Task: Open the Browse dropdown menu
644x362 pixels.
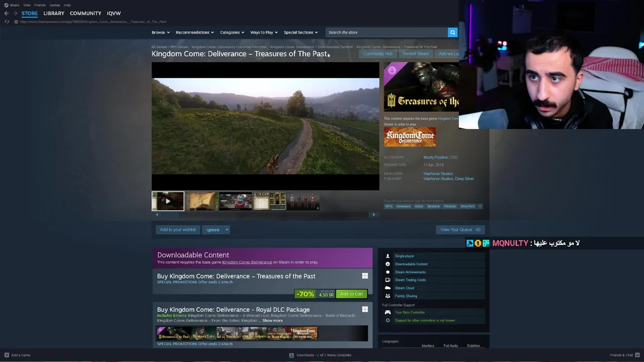Action: coord(160,32)
